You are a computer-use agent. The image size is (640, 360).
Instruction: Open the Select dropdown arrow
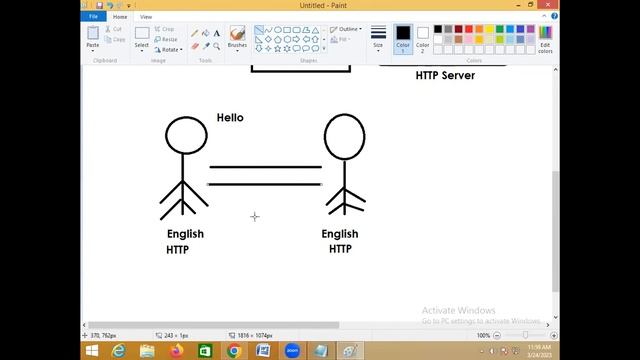(x=142, y=51)
